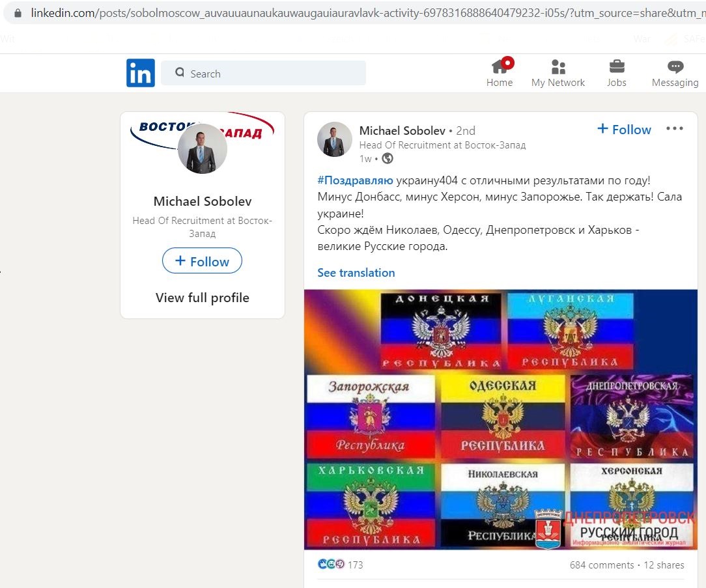Open the 684 comments link

coord(602,565)
